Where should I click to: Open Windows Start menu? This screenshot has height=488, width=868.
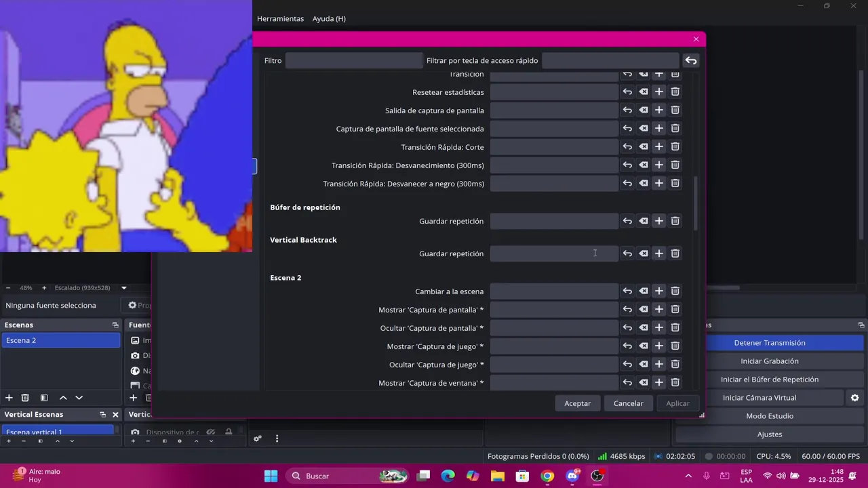tap(271, 476)
